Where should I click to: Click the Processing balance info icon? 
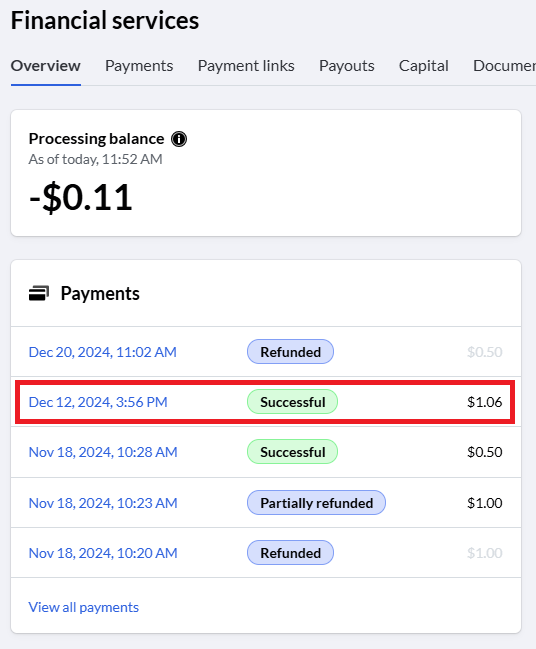tap(179, 139)
